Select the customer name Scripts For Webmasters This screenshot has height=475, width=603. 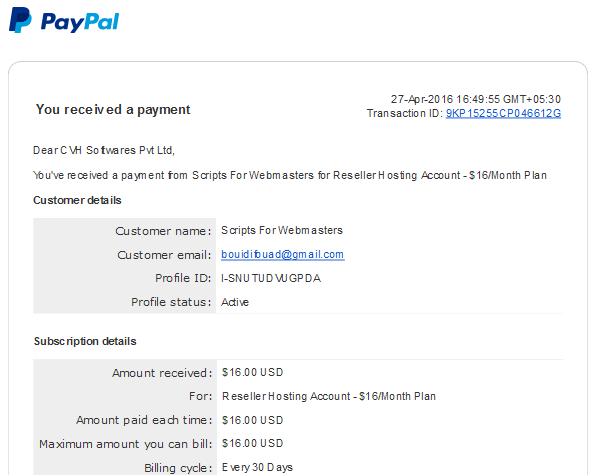(x=282, y=230)
